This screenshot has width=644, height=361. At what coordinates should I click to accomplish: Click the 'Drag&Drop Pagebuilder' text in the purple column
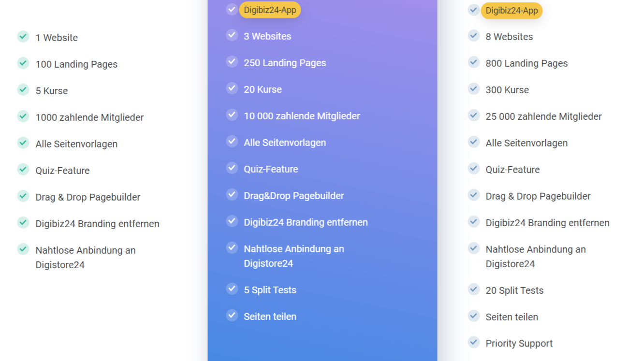294,196
